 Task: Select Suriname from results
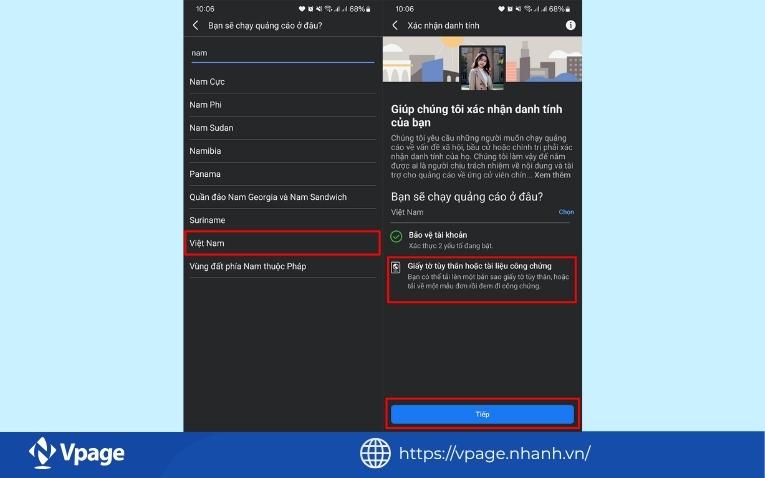coord(208,220)
